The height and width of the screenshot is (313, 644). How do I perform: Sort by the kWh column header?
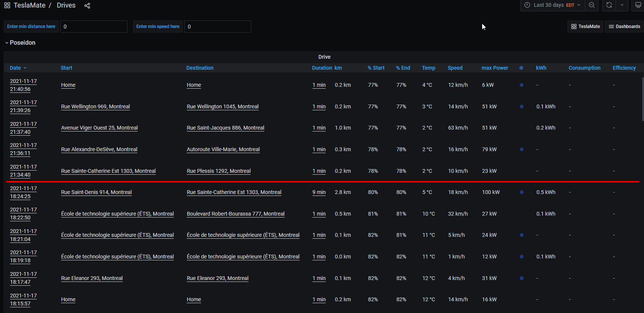tap(541, 68)
